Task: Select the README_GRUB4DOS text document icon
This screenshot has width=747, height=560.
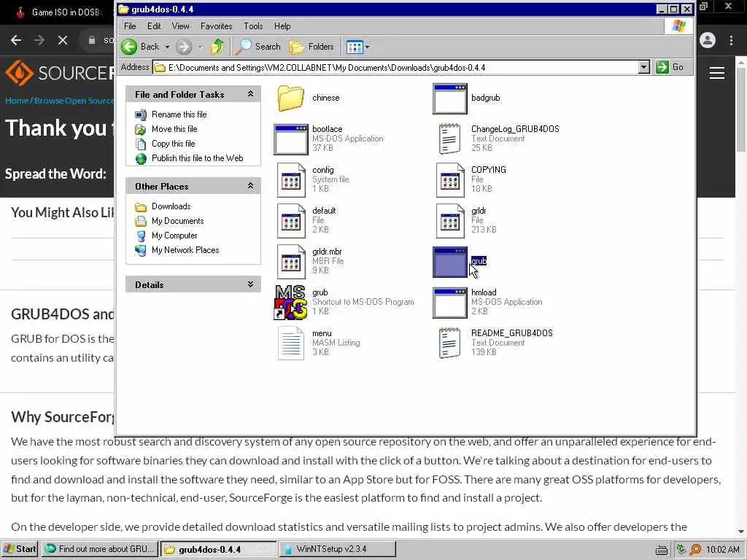Action: tap(449, 343)
